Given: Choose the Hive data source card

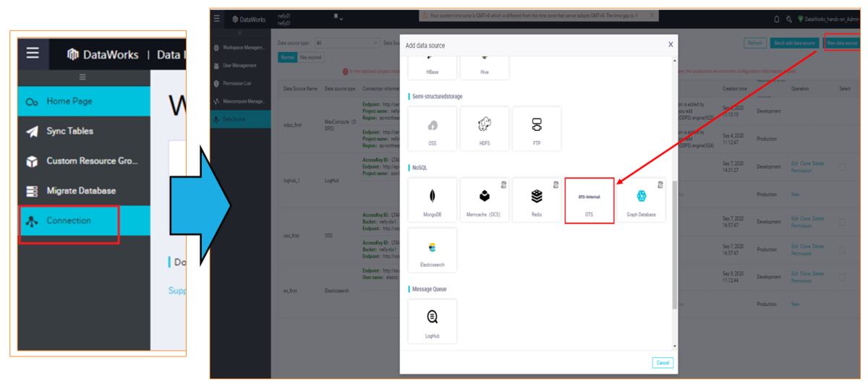Looking at the screenshot, I should coord(485,67).
